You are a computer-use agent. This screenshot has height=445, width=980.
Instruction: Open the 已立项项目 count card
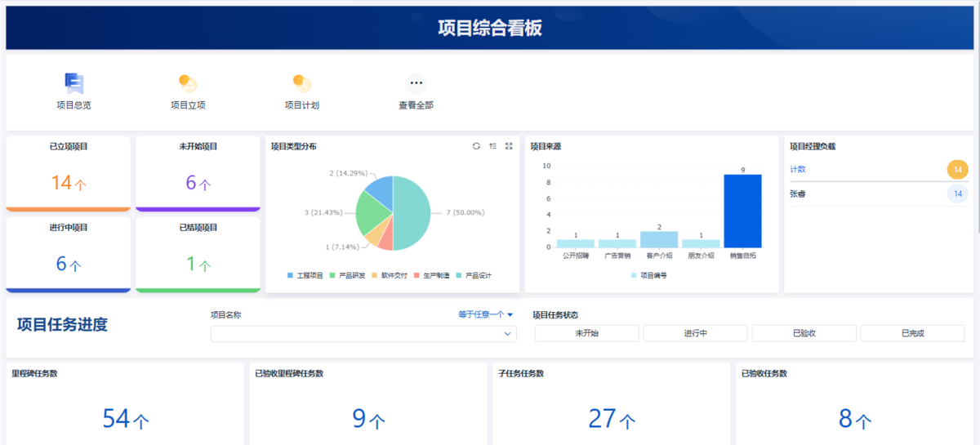pyautogui.click(x=68, y=173)
